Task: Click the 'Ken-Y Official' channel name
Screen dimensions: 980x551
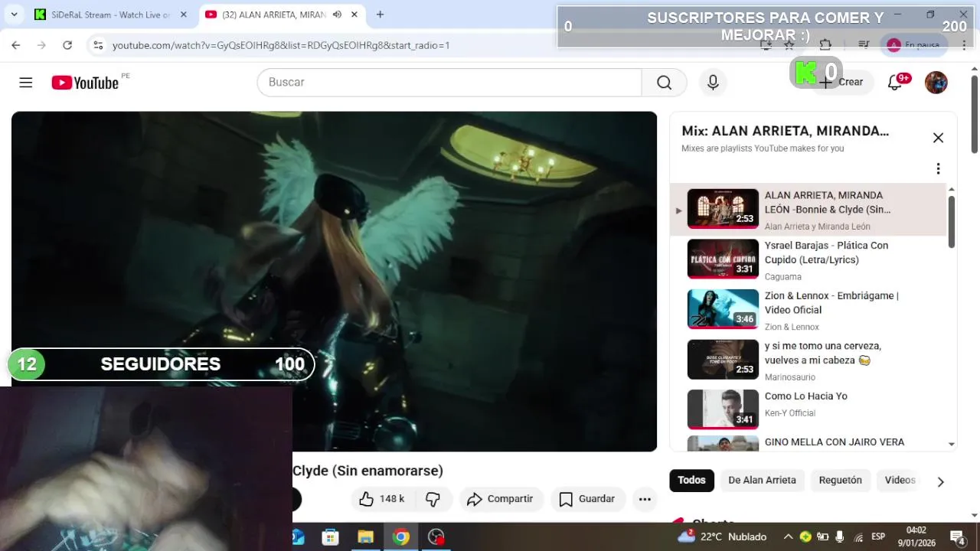Action: (790, 413)
